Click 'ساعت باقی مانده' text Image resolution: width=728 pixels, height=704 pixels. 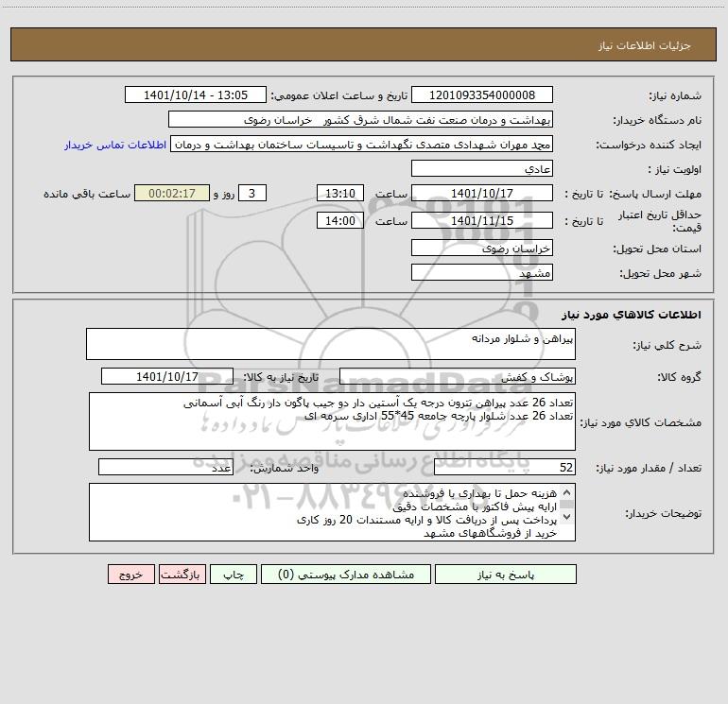coord(87,194)
